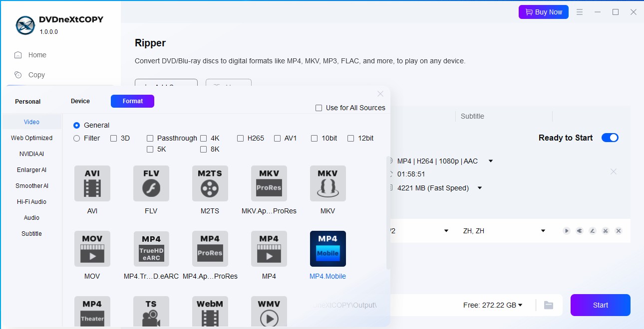Switch to the Device tab
This screenshot has height=329, width=644.
click(80, 101)
